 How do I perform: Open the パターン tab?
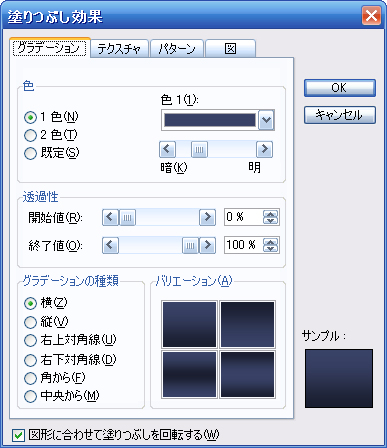(x=177, y=49)
